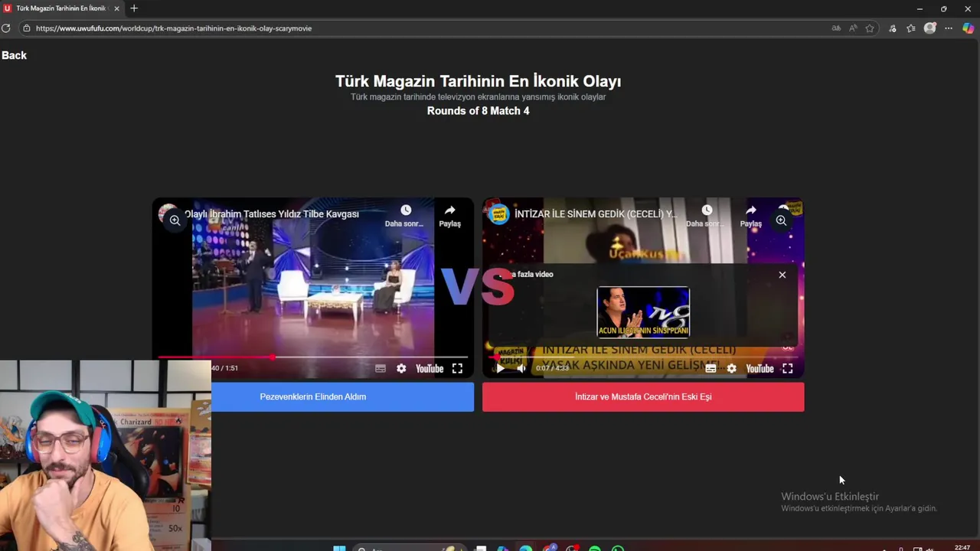980x551 pixels.
Task: Click the 'Rounds of 8 Match 4' text
Action: [478, 111]
